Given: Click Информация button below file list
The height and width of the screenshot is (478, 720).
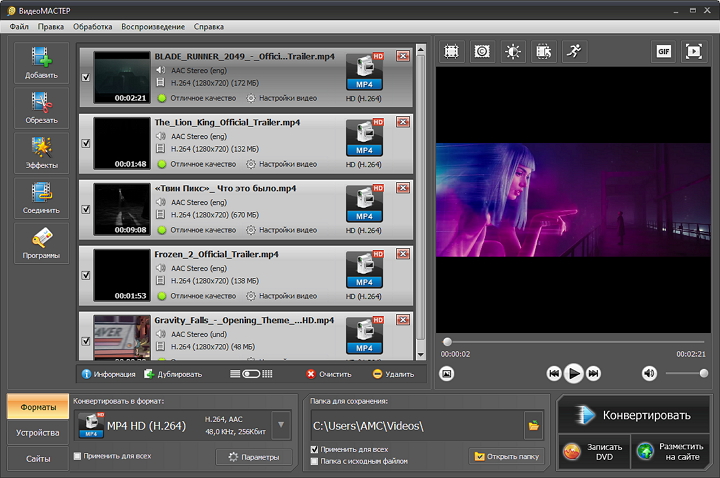Looking at the screenshot, I should click(x=108, y=374).
